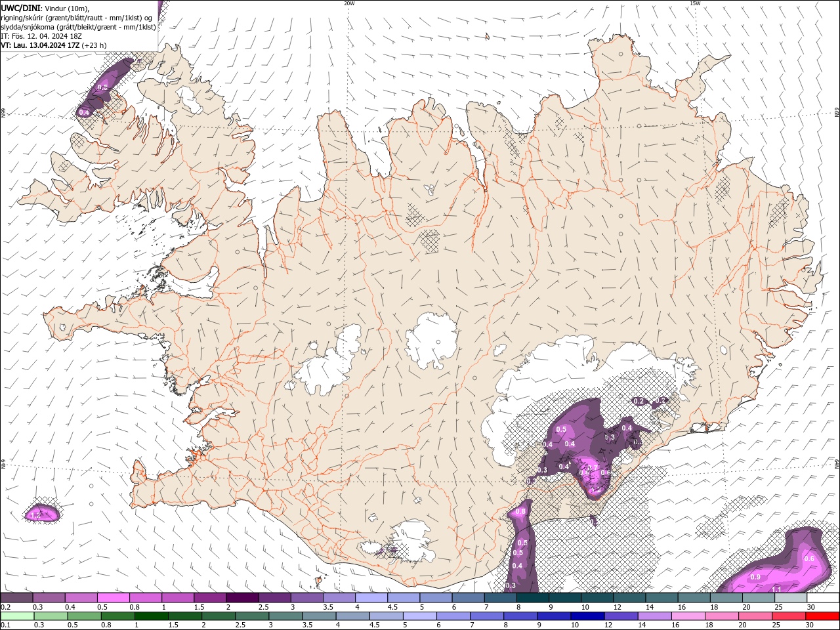The image size is (840, 630).
Task: Click the 'slydda/snjókoma (grátt/bleikt/grænt - mm/1klst)' line
Action: 78,27
